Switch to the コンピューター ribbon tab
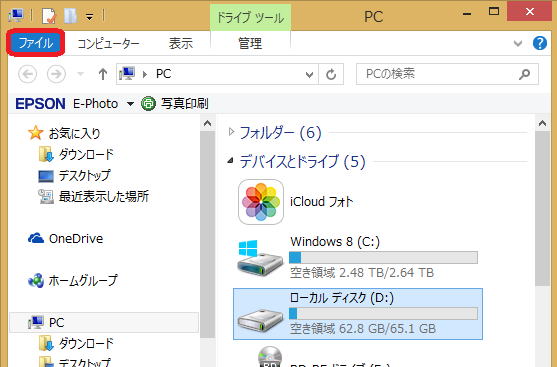 (108, 43)
